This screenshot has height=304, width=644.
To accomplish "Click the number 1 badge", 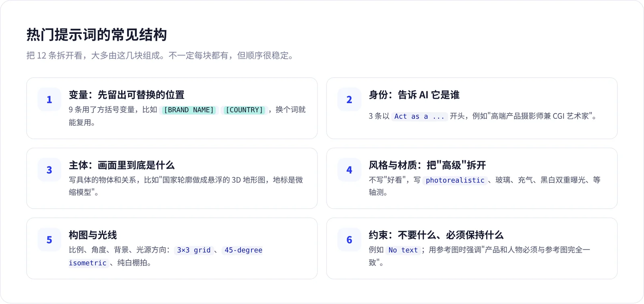I will tap(49, 99).
